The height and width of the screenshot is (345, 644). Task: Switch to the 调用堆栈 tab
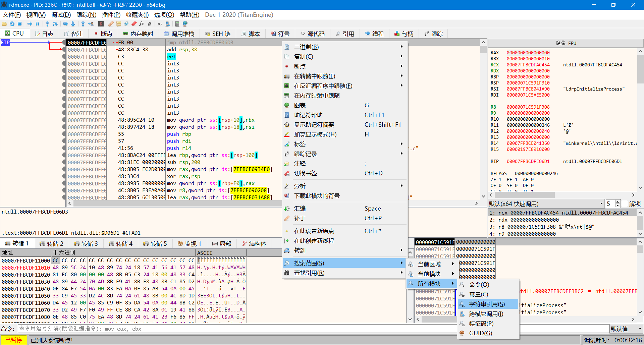point(179,34)
